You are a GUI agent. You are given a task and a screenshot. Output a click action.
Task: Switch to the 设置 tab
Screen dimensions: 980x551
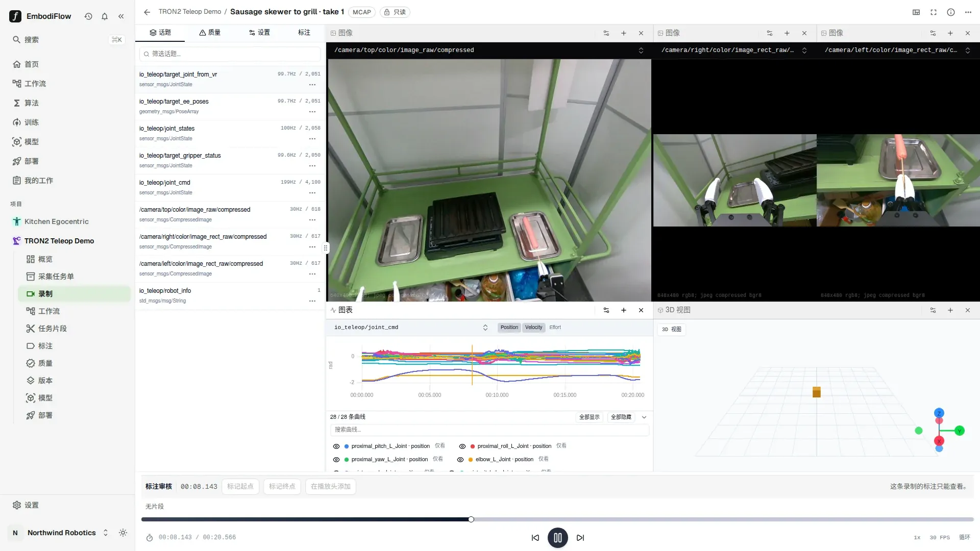pos(259,33)
